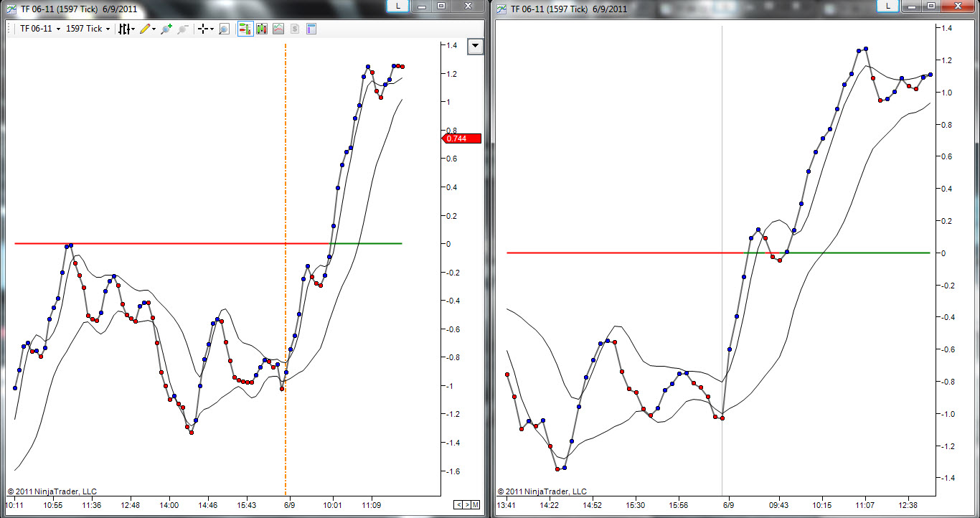The image size is (980, 518).
Task: Open the TF 06-11 instrument selector dropdown
Action: pyautogui.click(x=40, y=29)
